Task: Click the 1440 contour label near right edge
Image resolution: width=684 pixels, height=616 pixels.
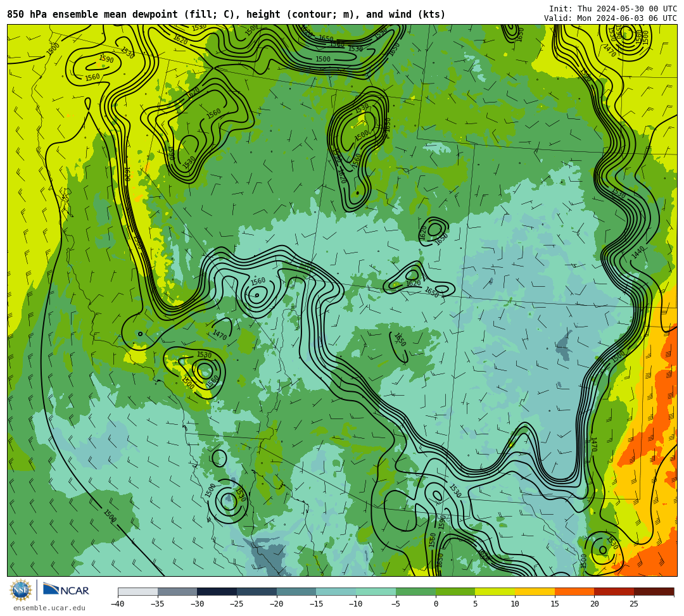Action: (638, 253)
